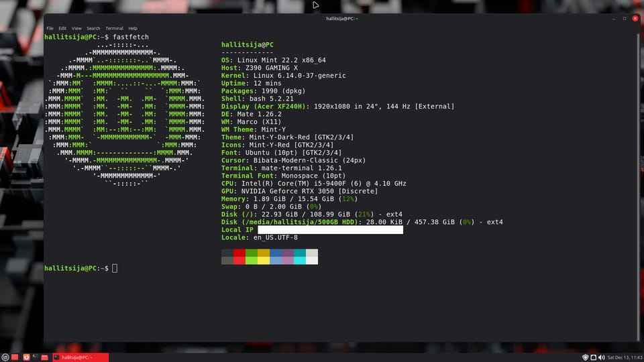The image size is (644, 362).
Task: Open the Search menu
Action: (93, 28)
